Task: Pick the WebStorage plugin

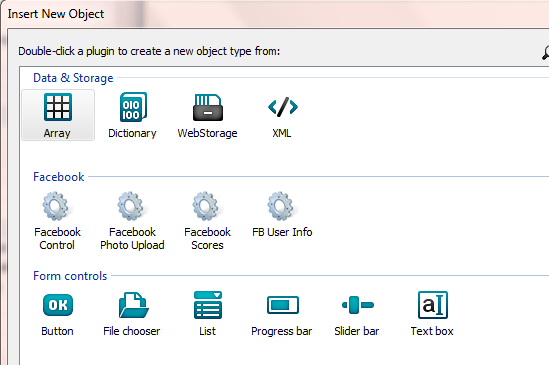Action: 207,115
